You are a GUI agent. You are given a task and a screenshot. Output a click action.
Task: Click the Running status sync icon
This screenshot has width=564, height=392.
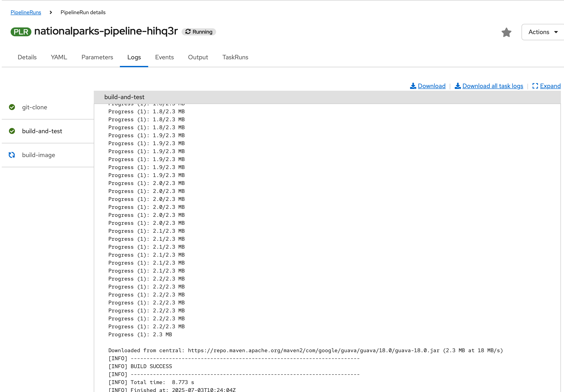188,32
